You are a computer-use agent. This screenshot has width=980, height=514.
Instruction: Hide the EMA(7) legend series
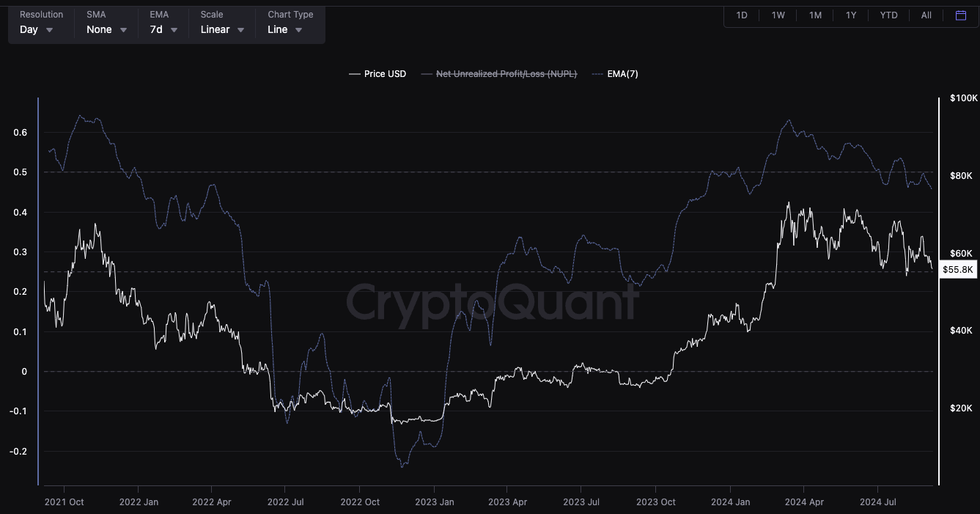[x=615, y=74]
